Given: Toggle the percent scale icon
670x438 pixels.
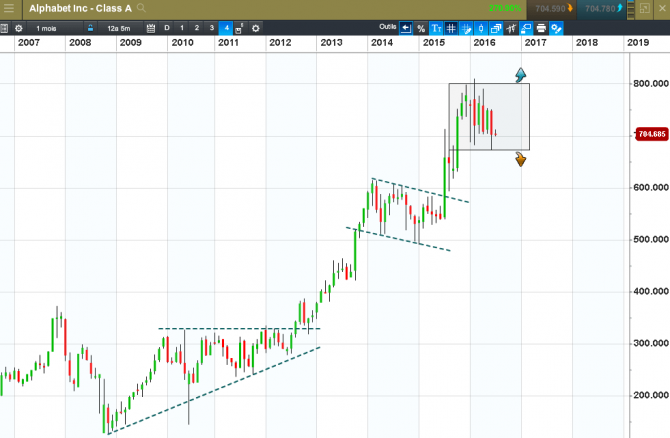Looking at the screenshot, I should point(421,29).
